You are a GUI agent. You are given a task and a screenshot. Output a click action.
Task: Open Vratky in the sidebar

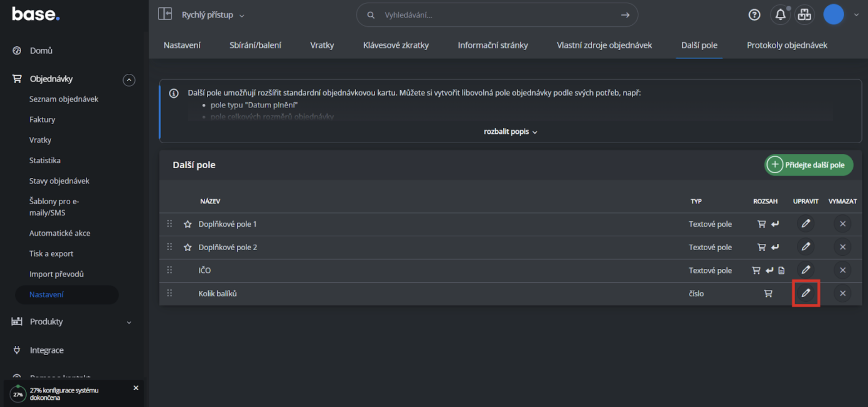pos(40,140)
